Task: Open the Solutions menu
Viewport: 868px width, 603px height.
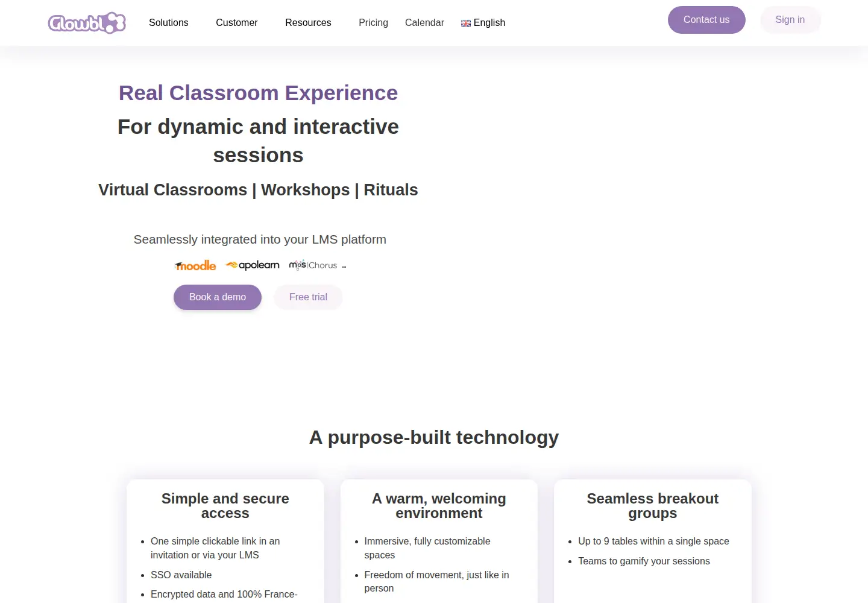Action: (x=169, y=22)
